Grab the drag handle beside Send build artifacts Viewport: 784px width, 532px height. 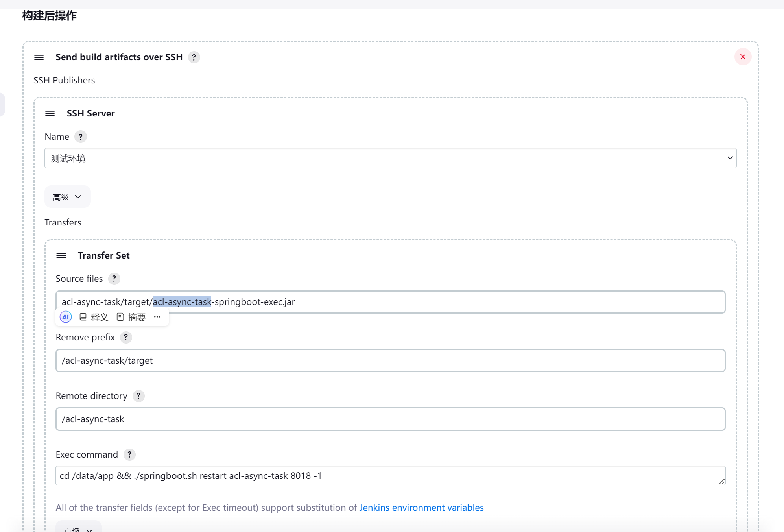click(39, 57)
